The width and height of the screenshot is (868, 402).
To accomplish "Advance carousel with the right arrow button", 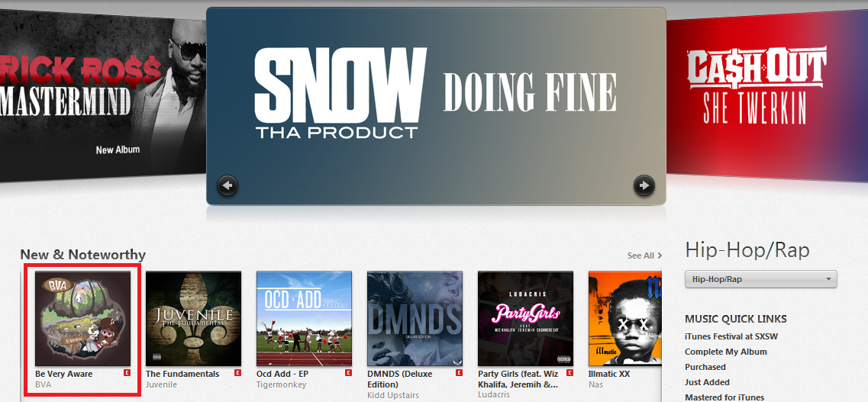I will click(x=644, y=185).
